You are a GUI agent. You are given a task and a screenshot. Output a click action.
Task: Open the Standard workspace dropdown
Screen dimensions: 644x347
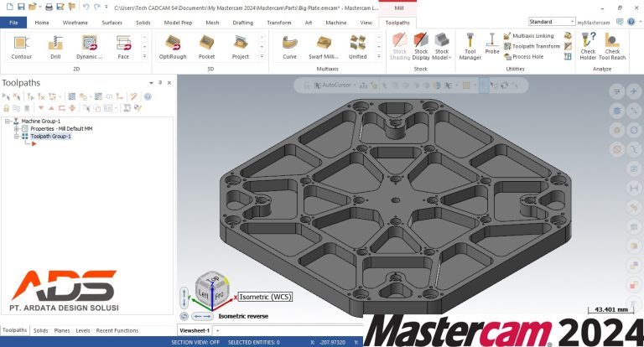[552, 21]
